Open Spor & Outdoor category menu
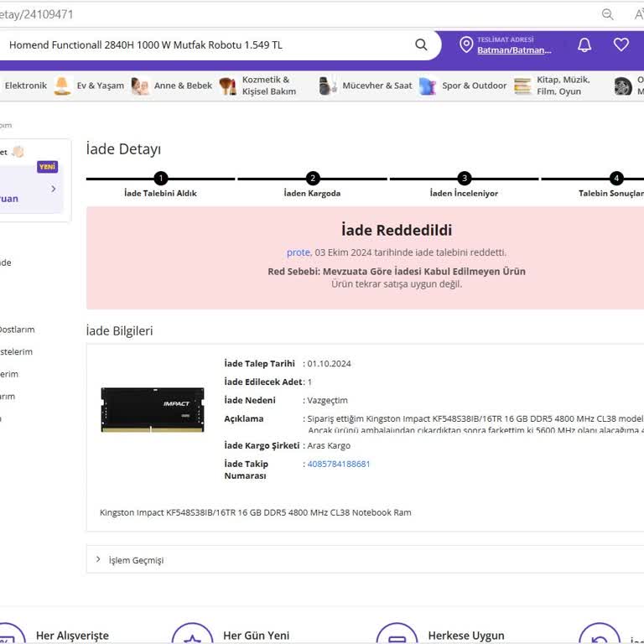 (x=474, y=86)
